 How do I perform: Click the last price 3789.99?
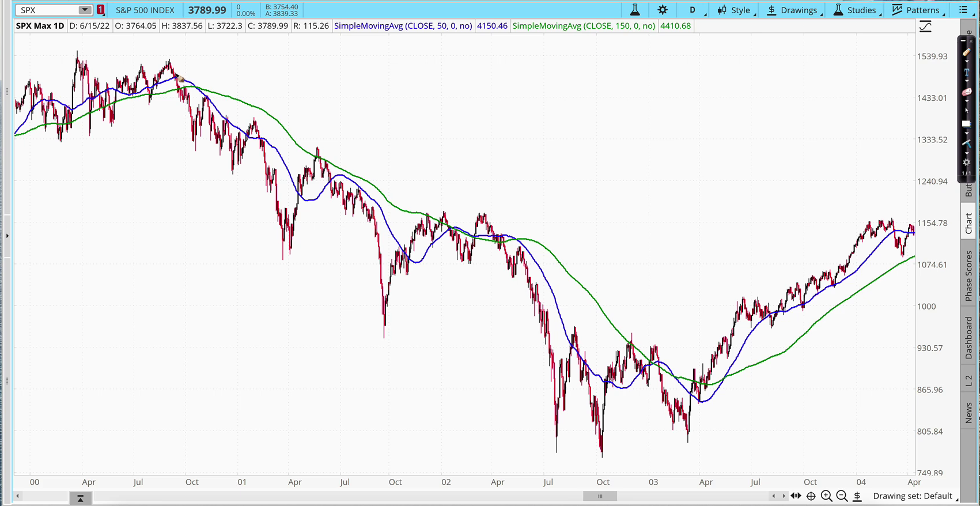pos(207,10)
